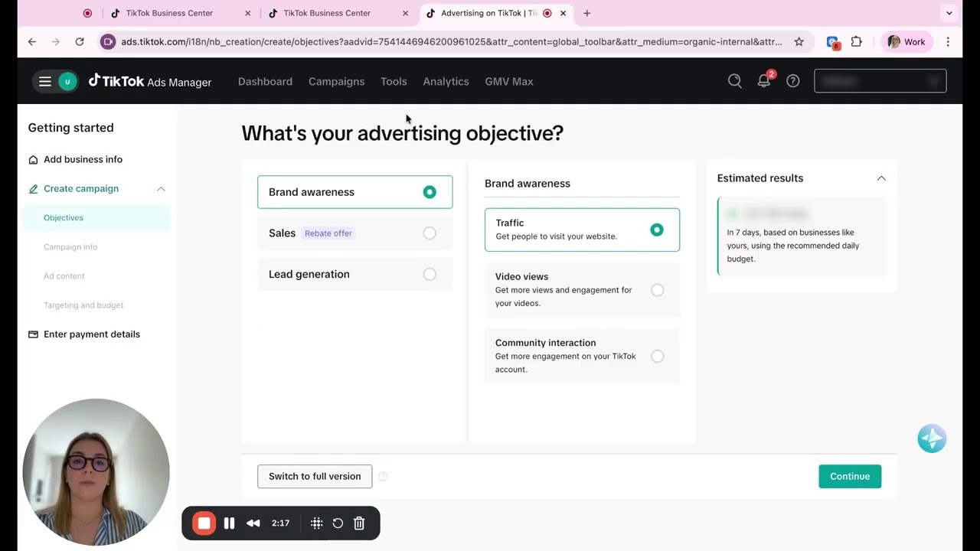Switch to the second TikTok Business Center tab
The image size is (980, 551).
(x=338, y=13)
